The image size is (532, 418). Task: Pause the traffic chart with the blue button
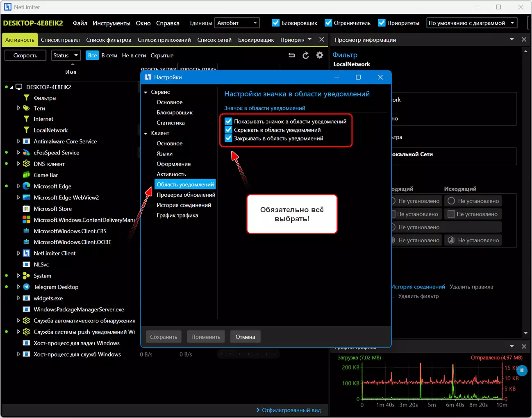click(x=522, y=371)
